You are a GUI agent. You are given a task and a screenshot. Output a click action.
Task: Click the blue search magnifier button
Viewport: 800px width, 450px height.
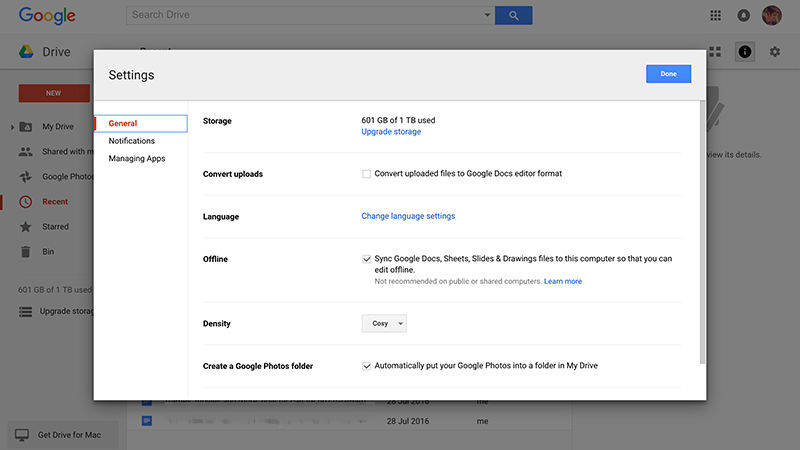(x=513, y=15)
